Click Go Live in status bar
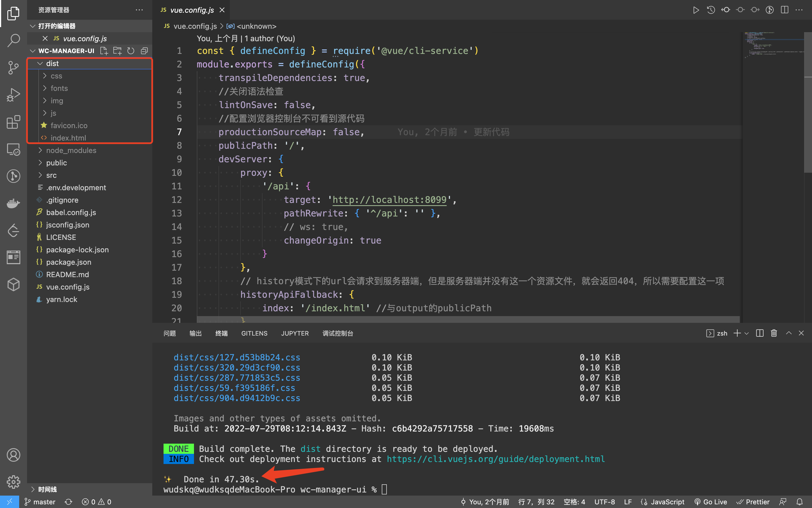 click(711, 502)
